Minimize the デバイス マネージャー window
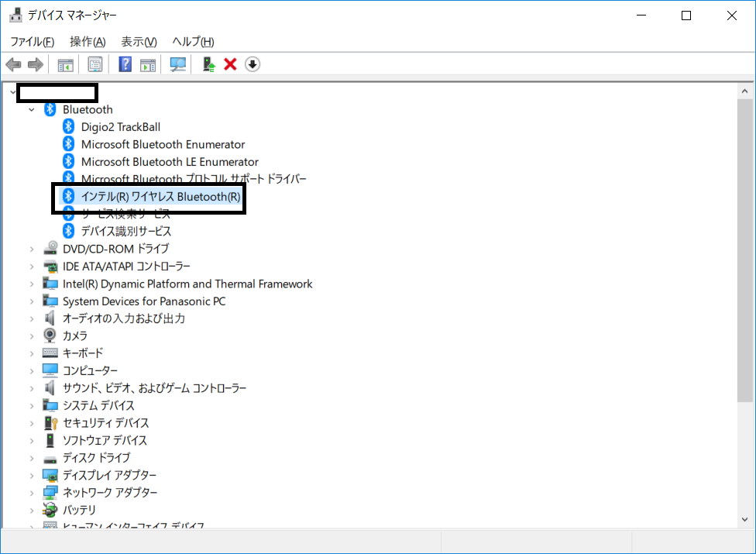 point(641,15)
